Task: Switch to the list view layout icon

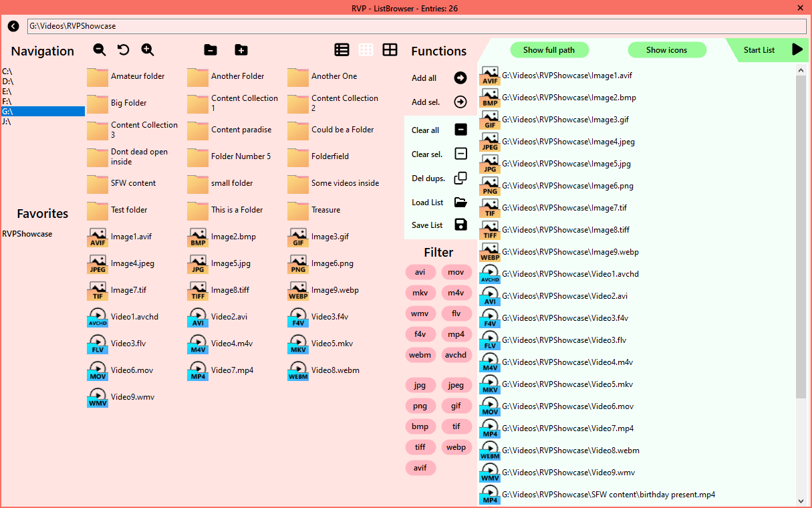Action: [x=342, y=50]
